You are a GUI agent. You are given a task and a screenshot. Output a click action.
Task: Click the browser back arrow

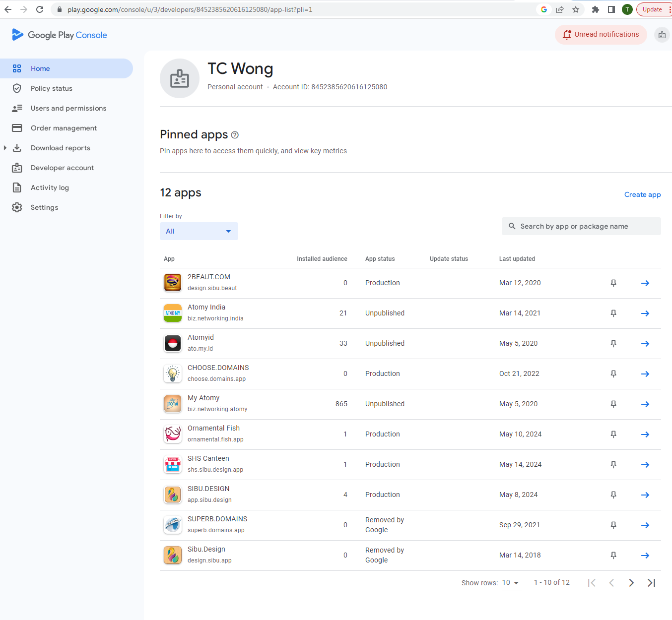(8, 9)
